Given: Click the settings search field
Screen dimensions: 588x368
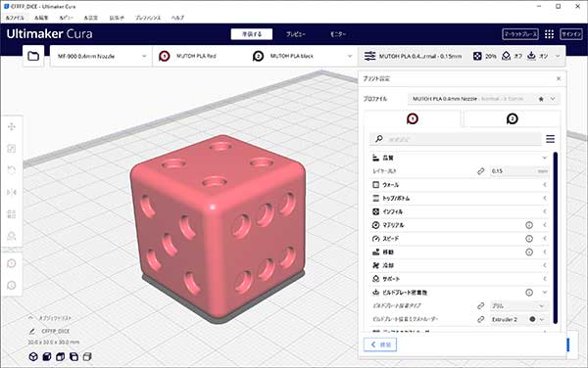Looking at the screenshot, I should [x=456, y=139].
